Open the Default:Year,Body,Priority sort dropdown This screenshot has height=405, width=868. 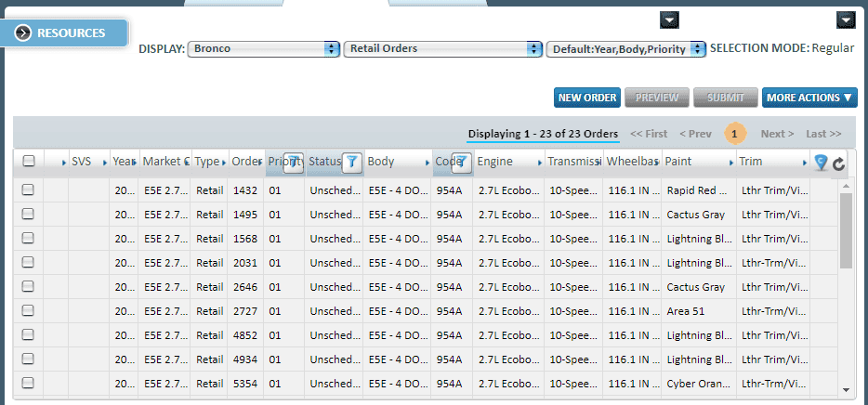pos(626,48)
